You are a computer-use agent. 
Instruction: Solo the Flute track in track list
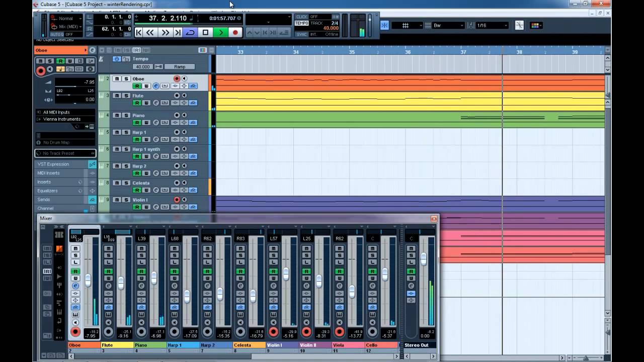(126, 96)
